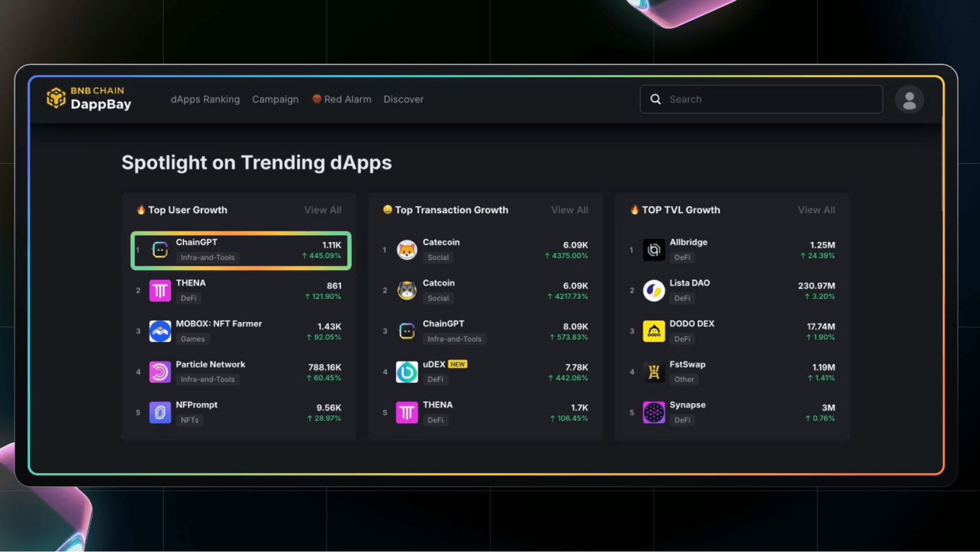
Task: Click View All for Top Transaction Growth
Action: [x=569, y=210]
